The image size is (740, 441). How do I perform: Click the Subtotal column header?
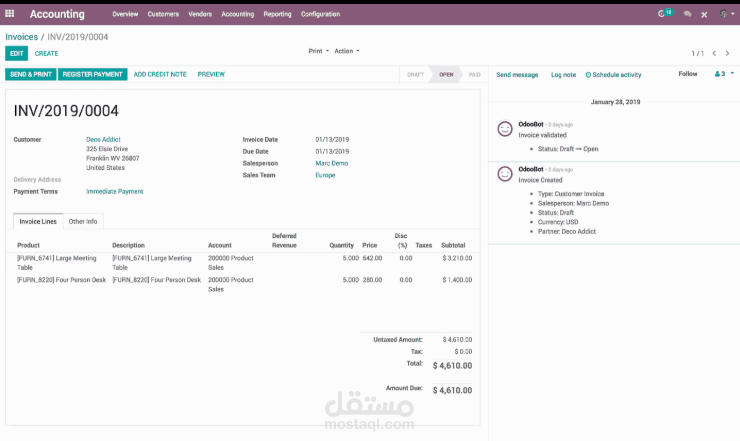click(453, 245)
